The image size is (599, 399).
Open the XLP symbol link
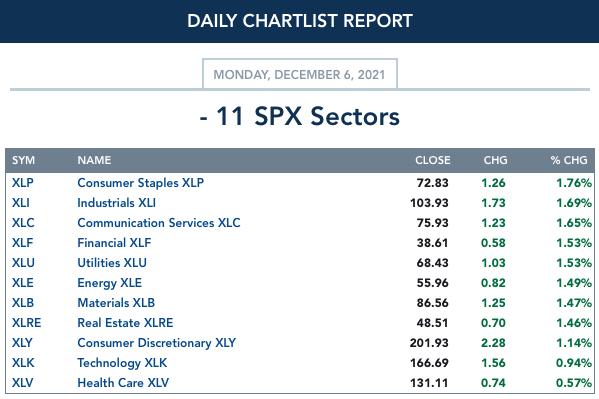pyautogui.click(x=23, y=183)
